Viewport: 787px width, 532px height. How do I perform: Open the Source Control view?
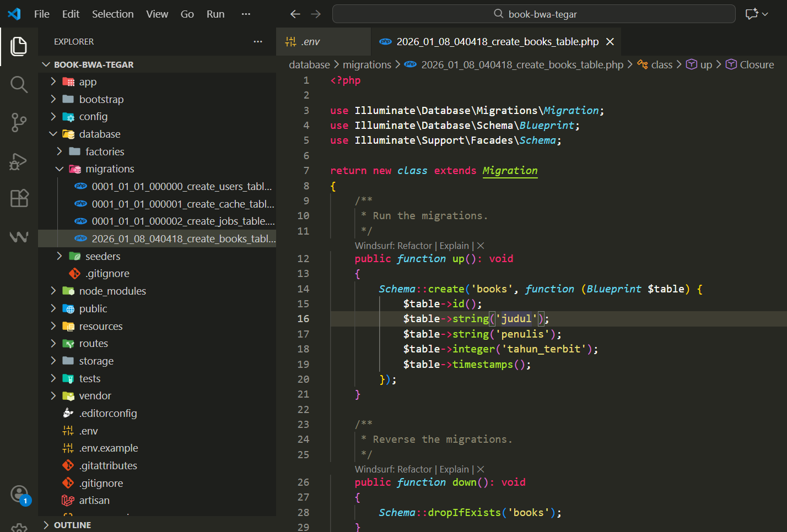pos(19,122)
